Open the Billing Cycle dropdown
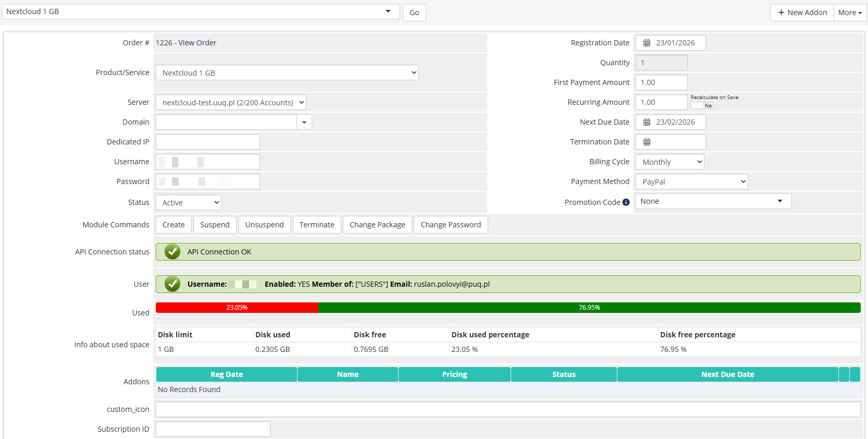 coord(669,162)
